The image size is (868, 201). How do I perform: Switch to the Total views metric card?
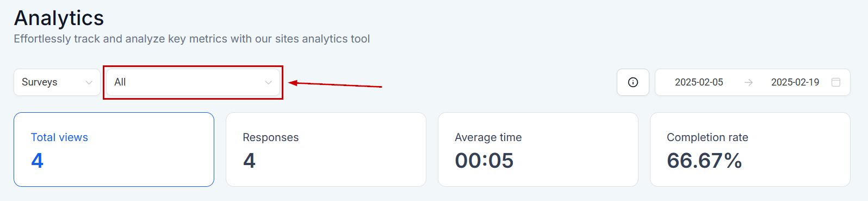coord(114,150)
